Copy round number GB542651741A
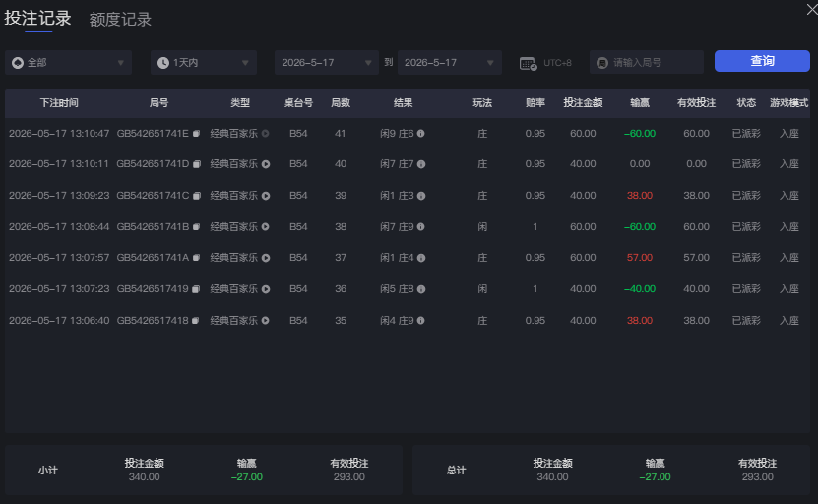 (x=196, y=258)
